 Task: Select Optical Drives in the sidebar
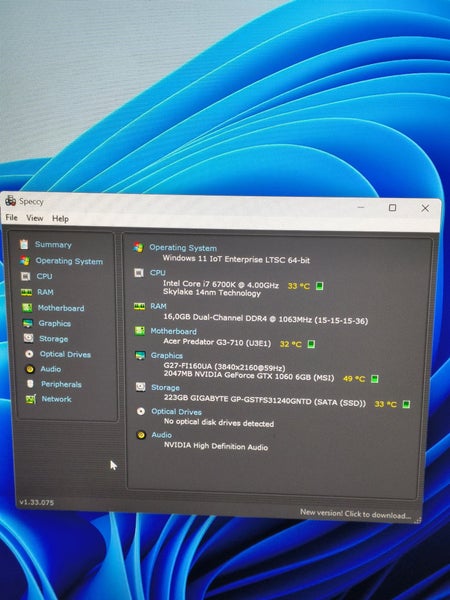coord(65,354)
